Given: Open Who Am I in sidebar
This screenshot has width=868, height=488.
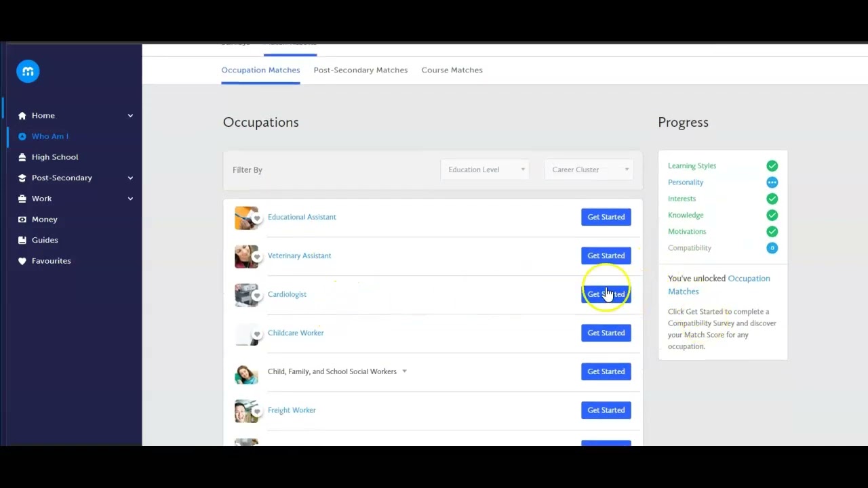Looking at the screenshot, I should tap(50, 136).
